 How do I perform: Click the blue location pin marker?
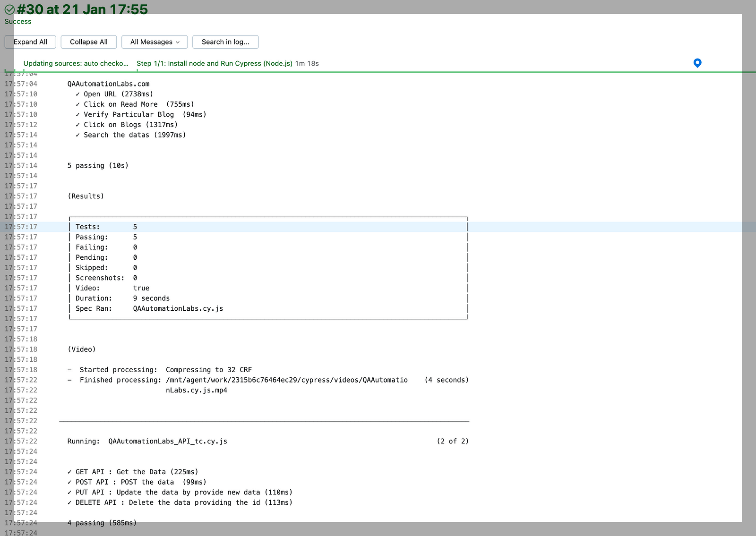click(697, 63)
